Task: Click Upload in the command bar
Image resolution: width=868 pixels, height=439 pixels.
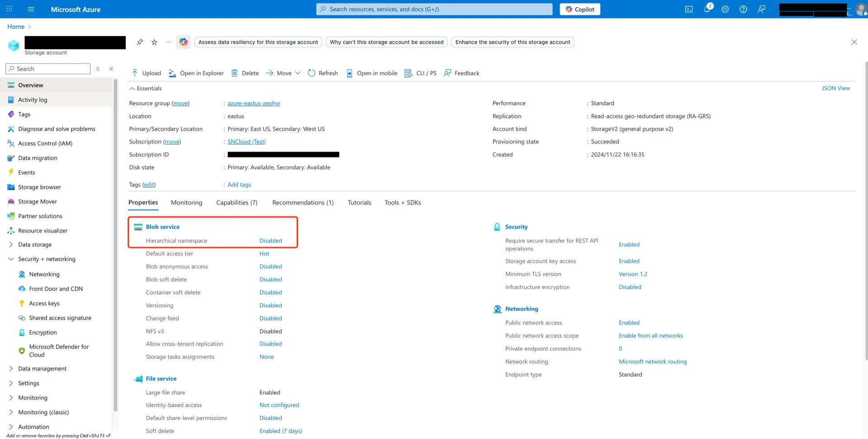Action: coord(146,73)
